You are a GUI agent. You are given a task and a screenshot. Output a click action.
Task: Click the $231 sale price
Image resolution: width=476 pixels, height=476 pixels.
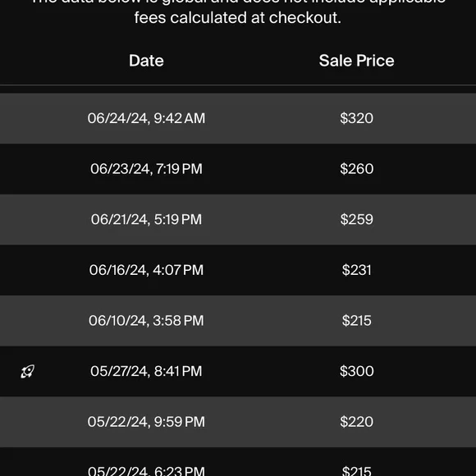pyautogui.click(x=356, y=270)
